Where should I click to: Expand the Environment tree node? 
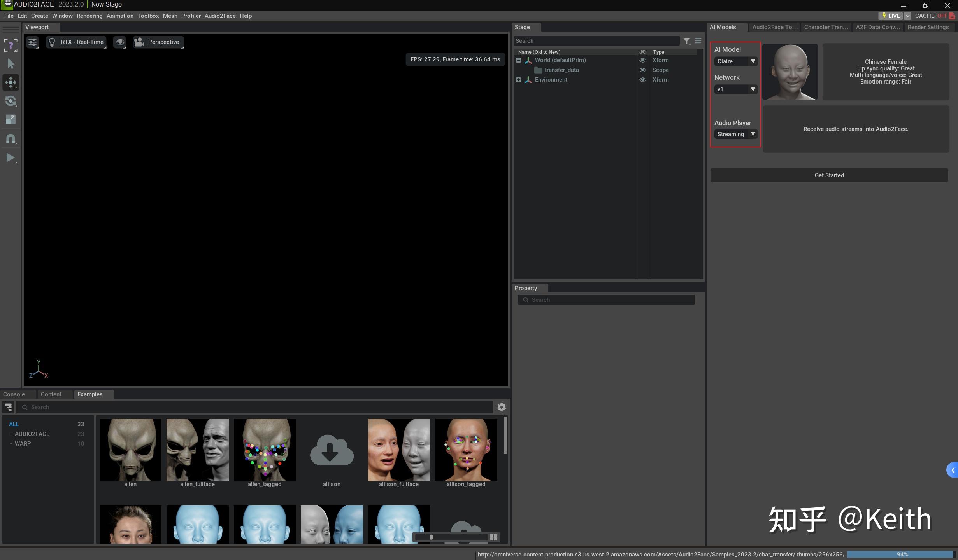pos(518,80)
